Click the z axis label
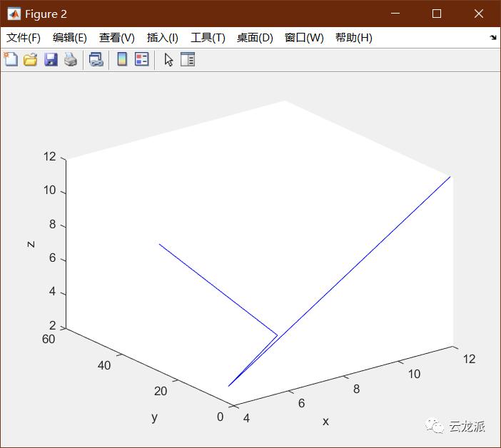The height and width of the screenshot is (448, 501). (31, 244)
